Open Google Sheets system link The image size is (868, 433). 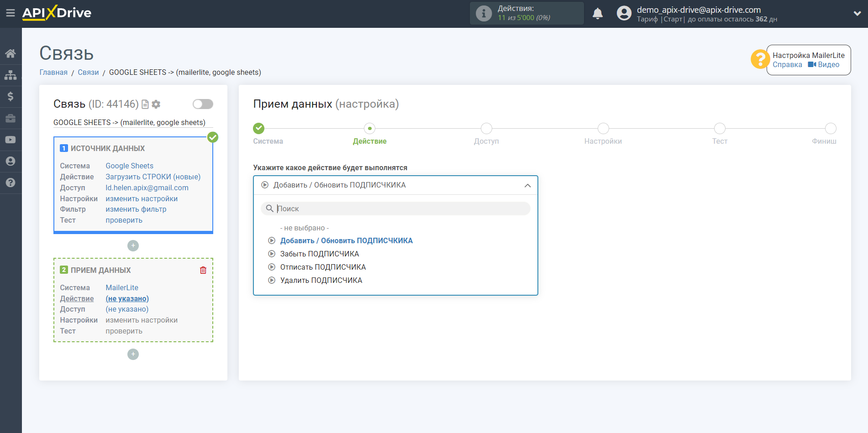pos(130,166)
